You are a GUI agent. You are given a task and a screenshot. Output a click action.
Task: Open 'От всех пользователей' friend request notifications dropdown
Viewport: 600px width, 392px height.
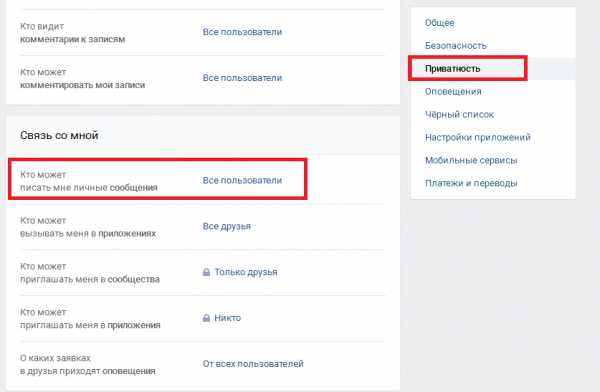coord(253,364)
